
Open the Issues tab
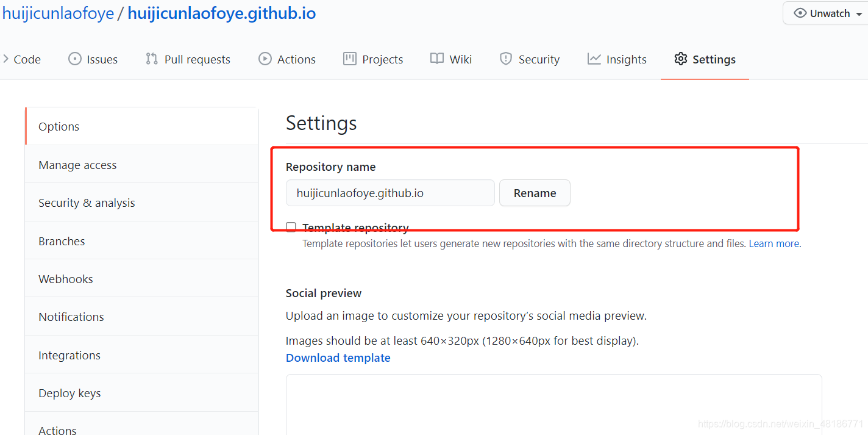coord(102,59)
